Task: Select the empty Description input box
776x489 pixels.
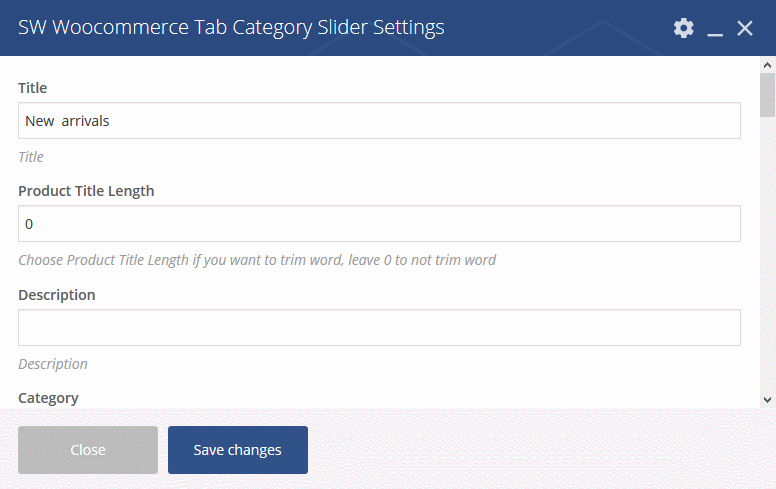Action: (379, 328)
